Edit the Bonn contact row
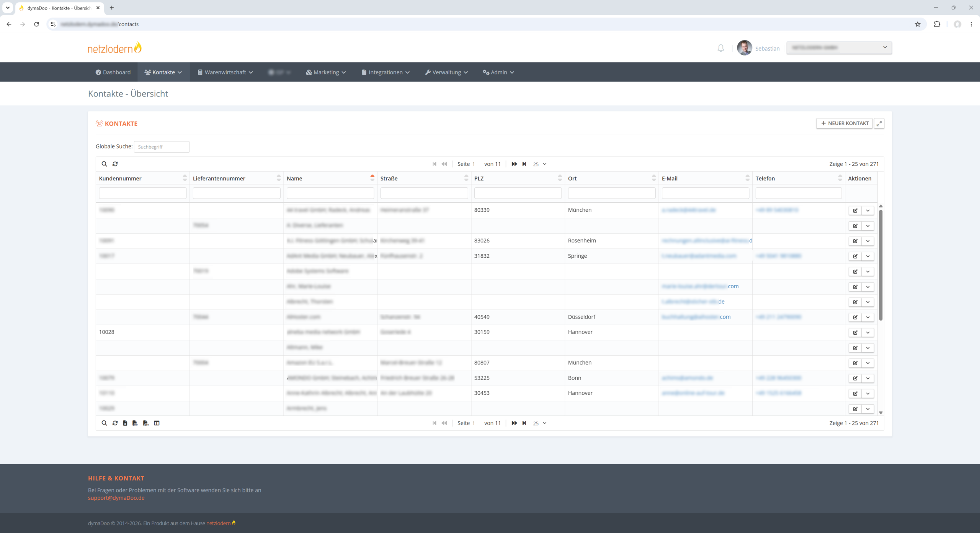Image resolution: width=980 pixels, height=533 pixels. click(855, 378)
